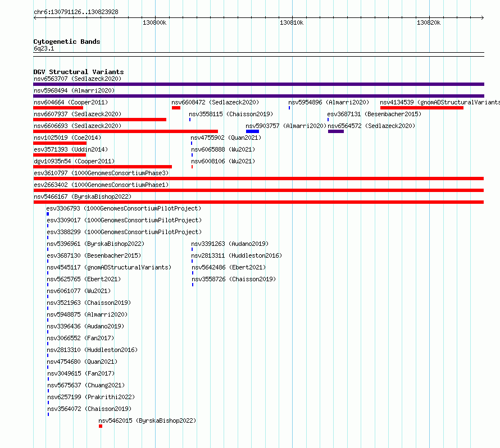Open nsv2813311 (Huddleston2016) label
This screenshot has height=448, width=500.
[237, 255]
